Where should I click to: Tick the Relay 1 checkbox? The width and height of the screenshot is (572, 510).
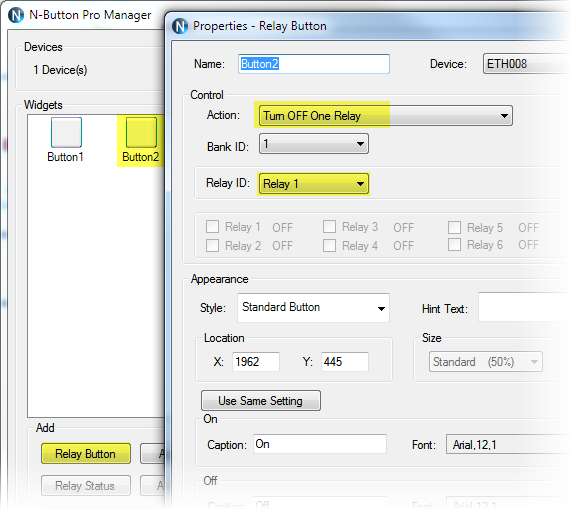[212, 227]
